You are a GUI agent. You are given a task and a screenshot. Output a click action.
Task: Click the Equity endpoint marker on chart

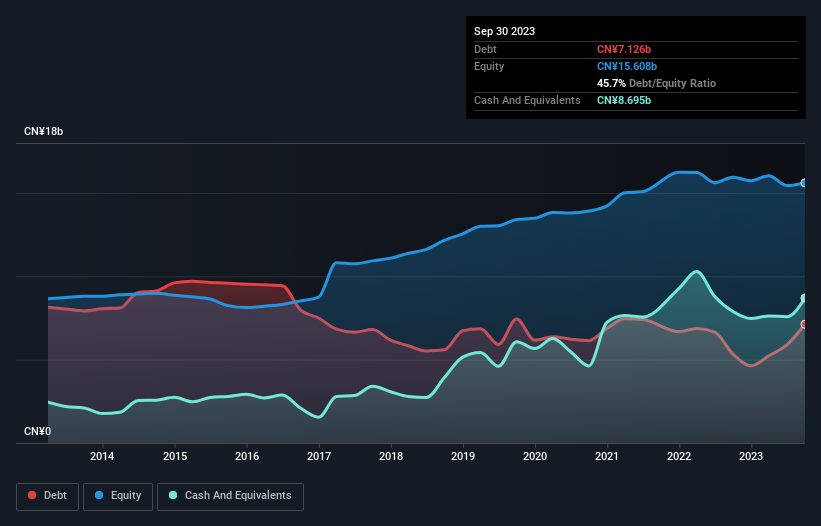(x=804, y=183)
